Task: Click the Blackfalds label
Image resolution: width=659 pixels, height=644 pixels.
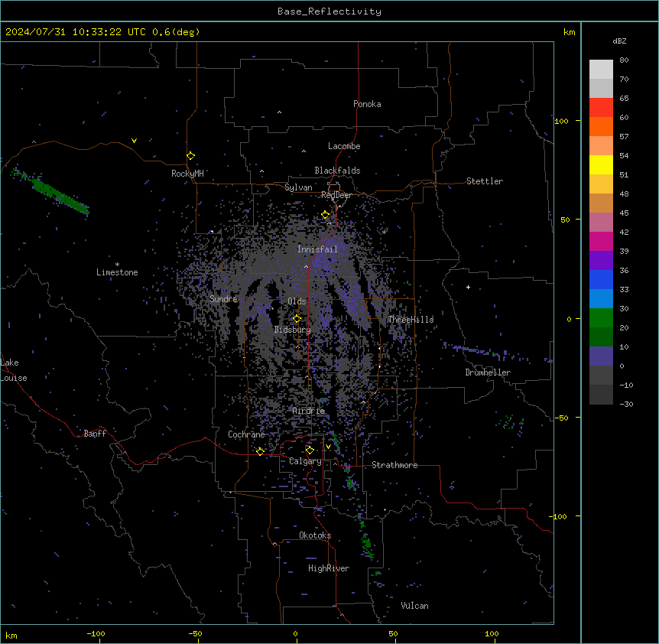Action: pos(337,171)
